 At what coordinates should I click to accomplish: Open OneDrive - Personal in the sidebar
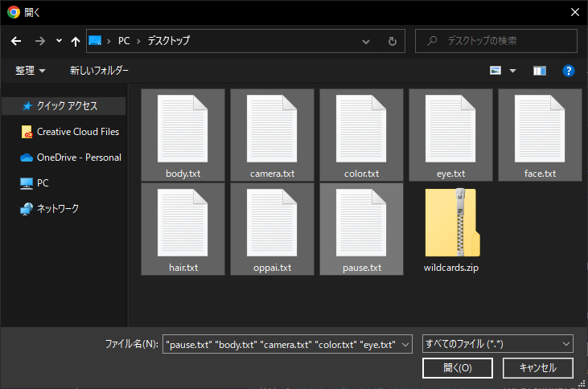78,158
